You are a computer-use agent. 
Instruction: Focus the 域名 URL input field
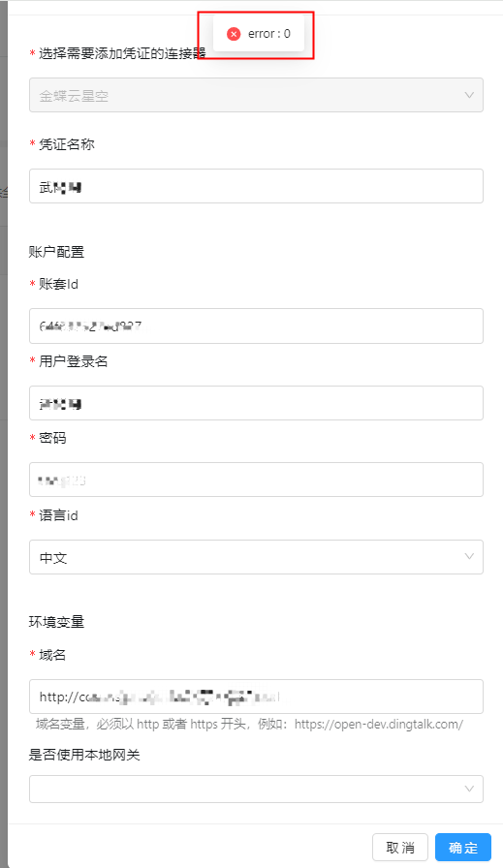click(x=256, y=697)
